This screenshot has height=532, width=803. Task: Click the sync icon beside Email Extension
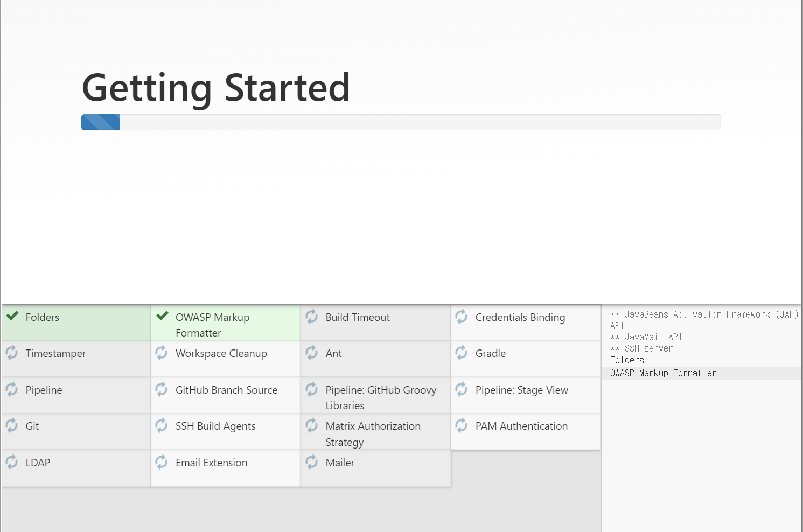coord(162,462)
